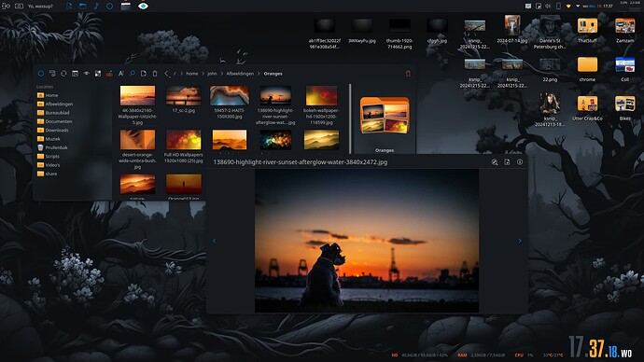The image size is (644, 362).
Task: Open the network indicator in the tray
Action: click(568, 7)
